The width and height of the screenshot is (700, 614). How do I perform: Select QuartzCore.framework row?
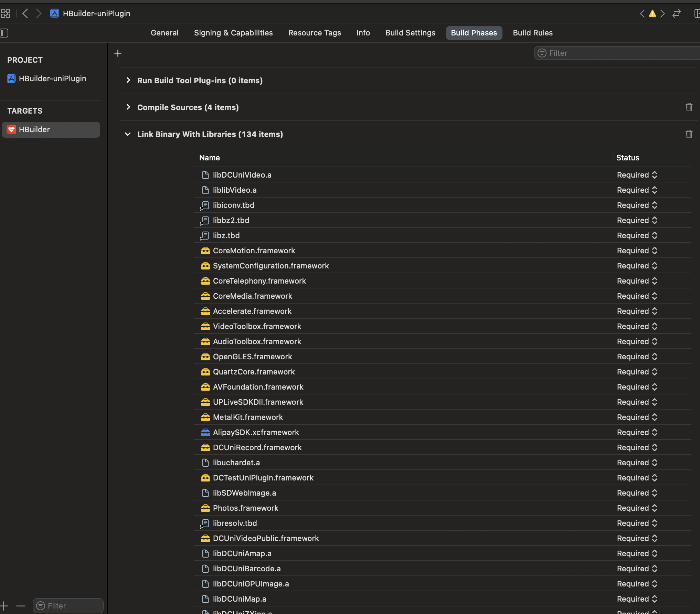click(442, 372)
